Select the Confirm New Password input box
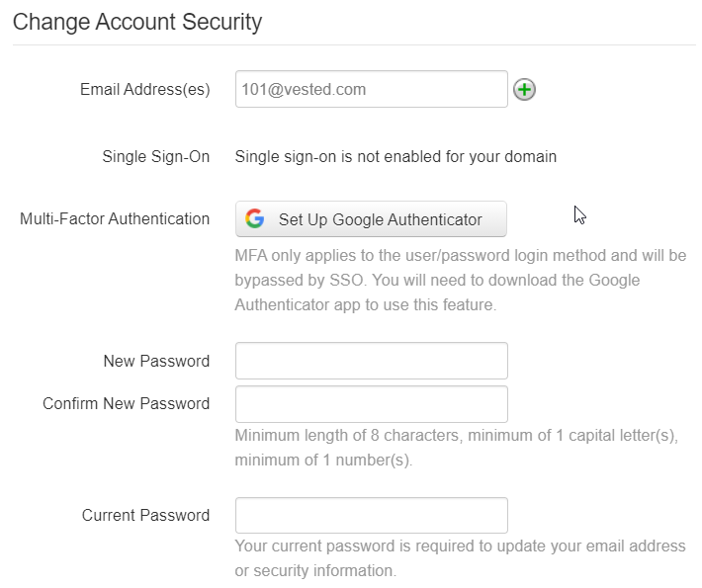702x588 pixels. coord(371,404)
